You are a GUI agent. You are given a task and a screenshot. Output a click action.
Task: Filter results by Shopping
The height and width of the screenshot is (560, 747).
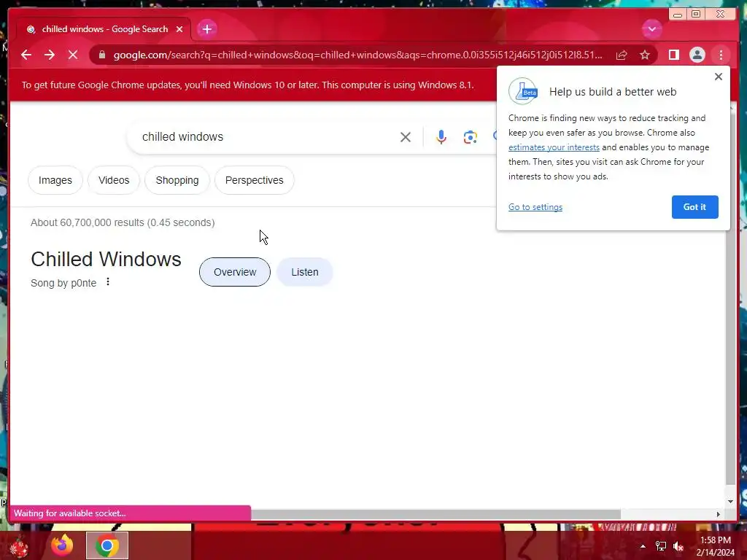tap(177, 181)
